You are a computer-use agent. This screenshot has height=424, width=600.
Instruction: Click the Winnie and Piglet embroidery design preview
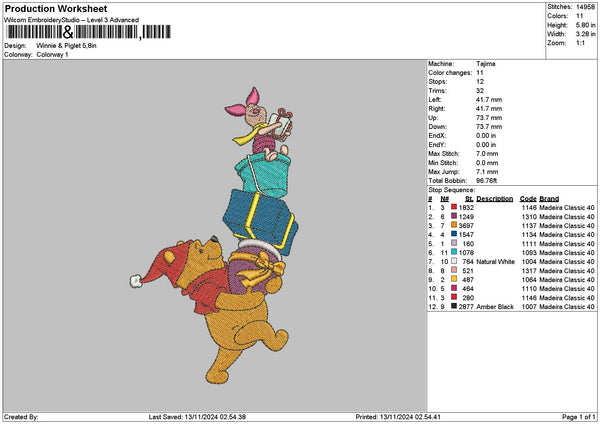[x=214, y=235]
